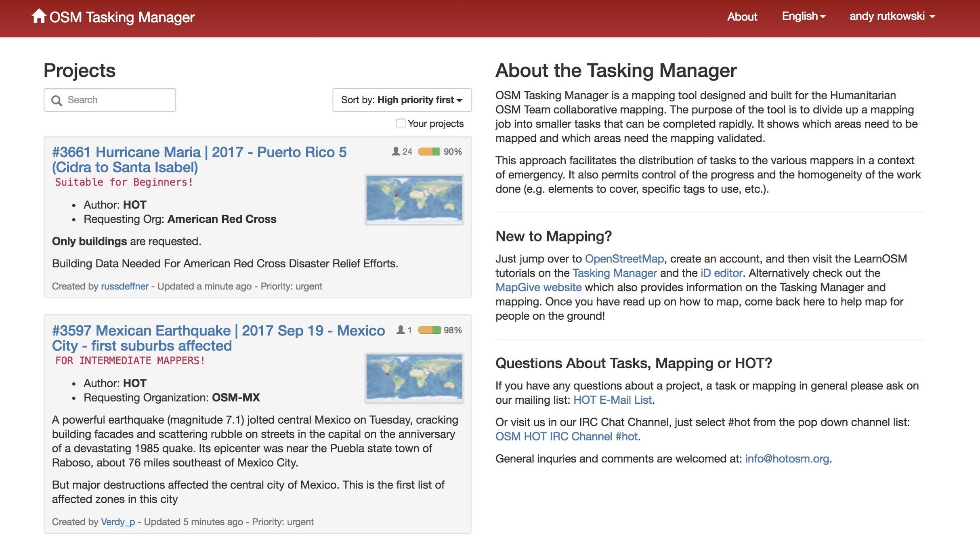Click contributor icon on Hurricane Maria project

tap(396, 151)
